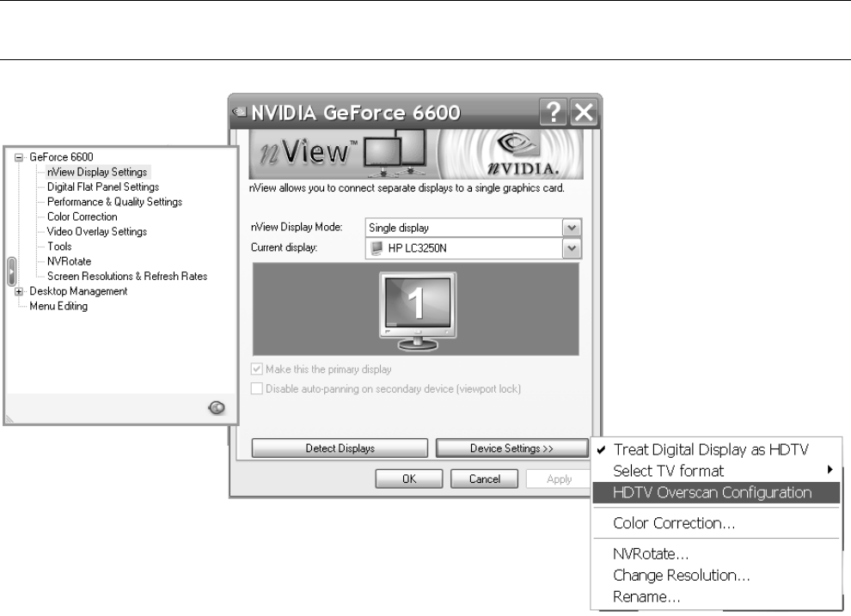Select Performance & Quality Settings tree item
Viewport: 851px width, 616px height.
coord(114,202)
